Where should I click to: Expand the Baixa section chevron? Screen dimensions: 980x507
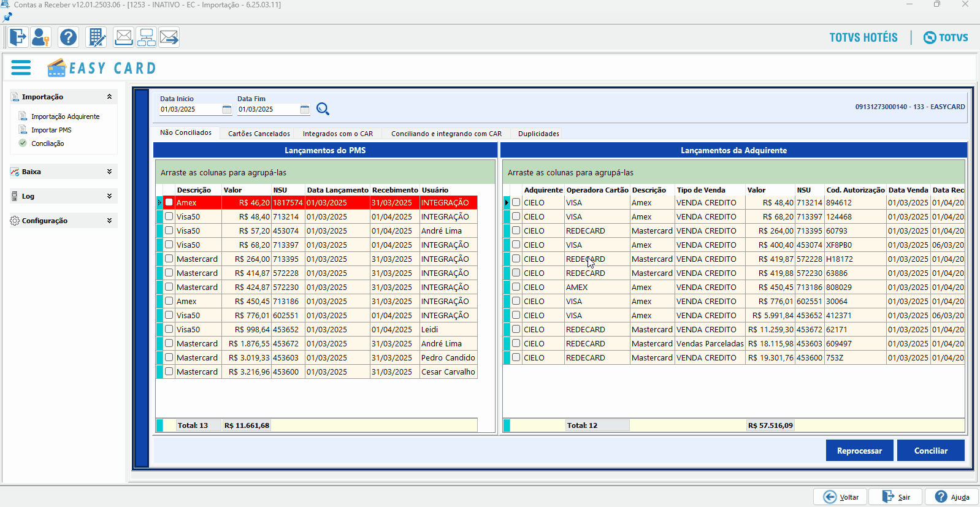pyautogui.click(x=109, y=172)
